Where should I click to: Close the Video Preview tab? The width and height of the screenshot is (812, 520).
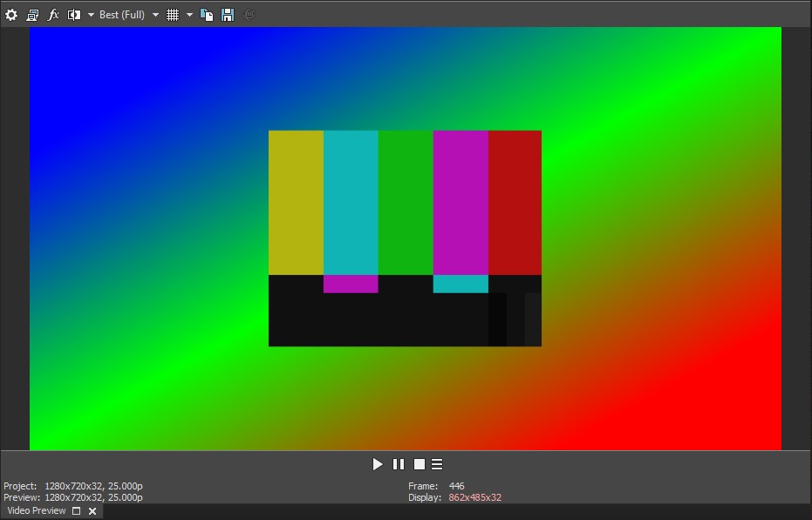tap(92, 511)
